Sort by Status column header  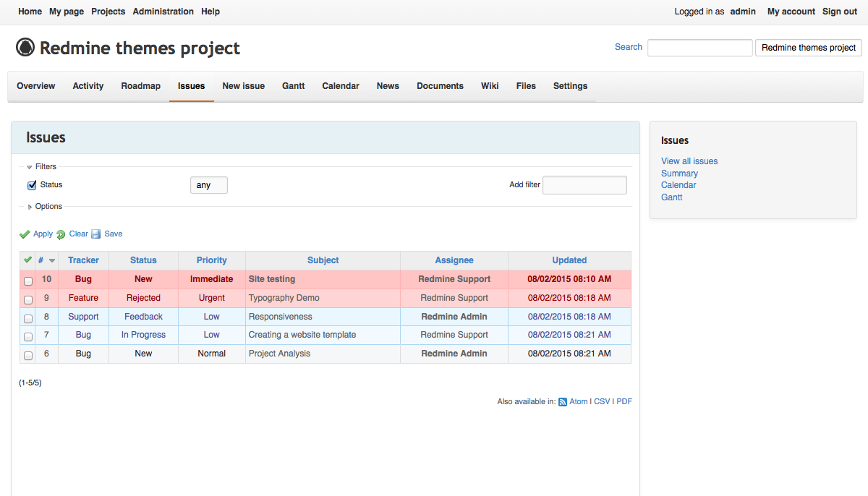point(143,260)
